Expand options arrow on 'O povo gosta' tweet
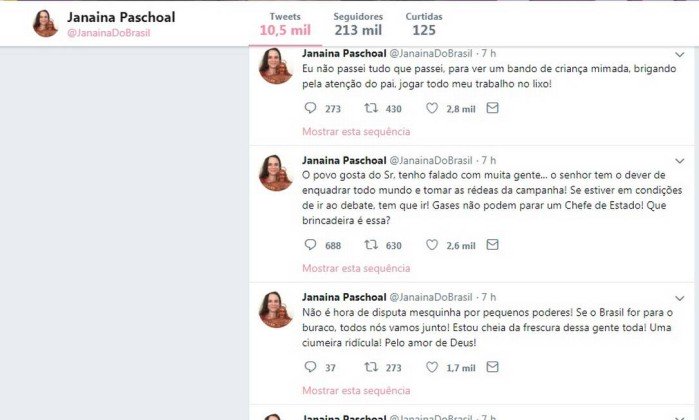 coord(679,161)
